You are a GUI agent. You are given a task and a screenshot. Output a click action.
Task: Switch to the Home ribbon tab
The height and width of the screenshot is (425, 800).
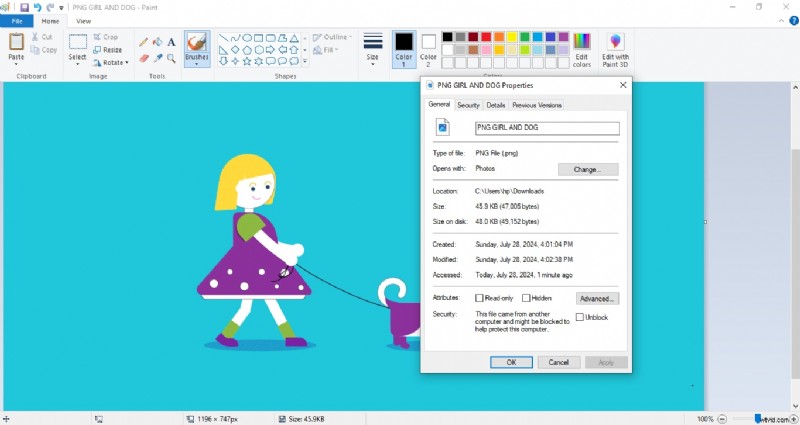50,21
